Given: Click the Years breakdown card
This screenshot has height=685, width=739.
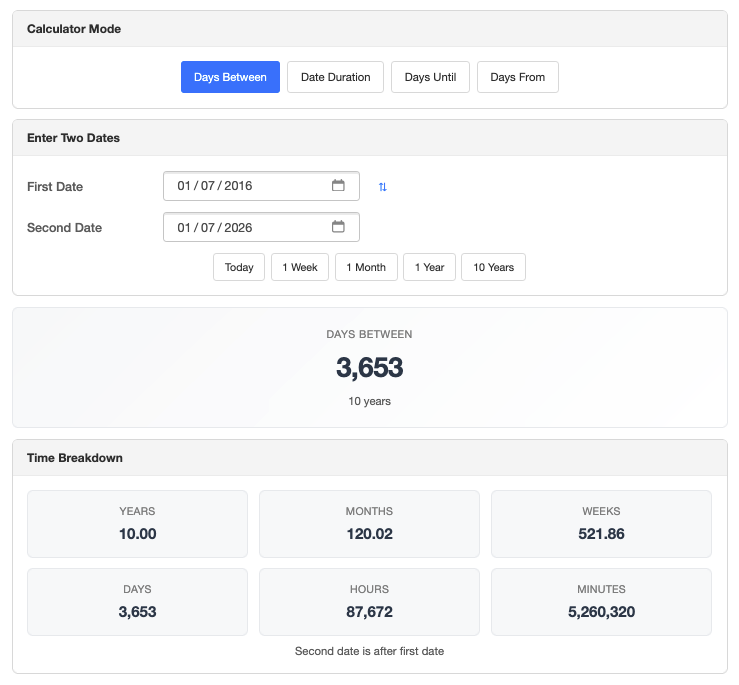Looking at the screenshot, I should coord(137,523).
